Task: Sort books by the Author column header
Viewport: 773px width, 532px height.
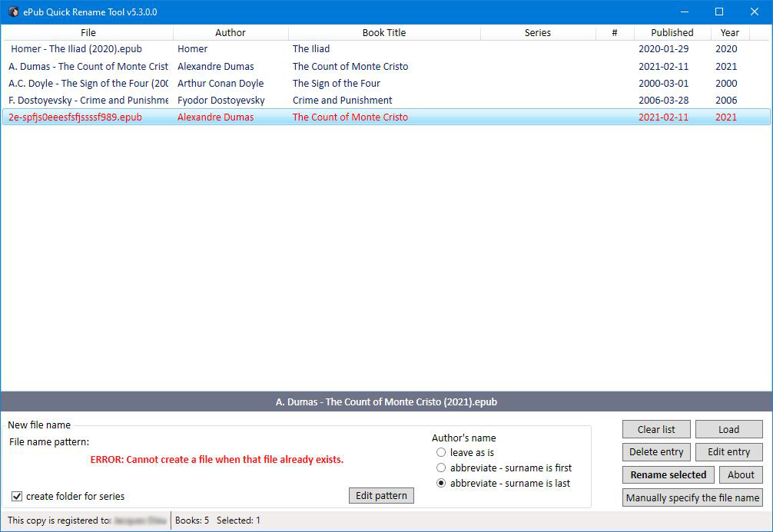Action: pos(231,32)
